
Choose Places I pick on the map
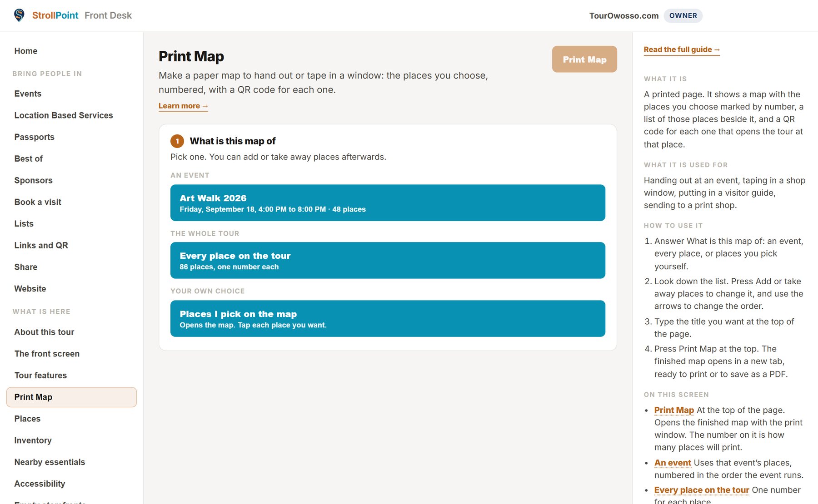(x=388, y=319)
